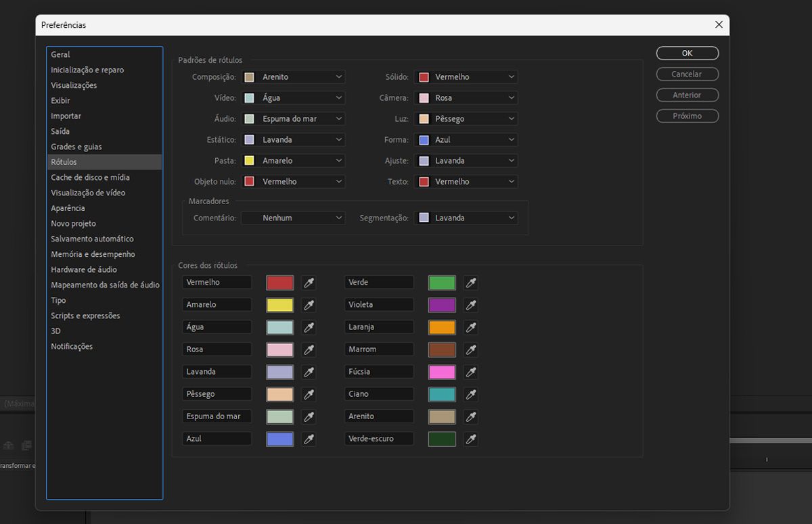The height and width of the screenshot is (524, 812).
Task: Open the Segmentação marker dropdown
Action: pyautogui.click(x=466, y=218)
